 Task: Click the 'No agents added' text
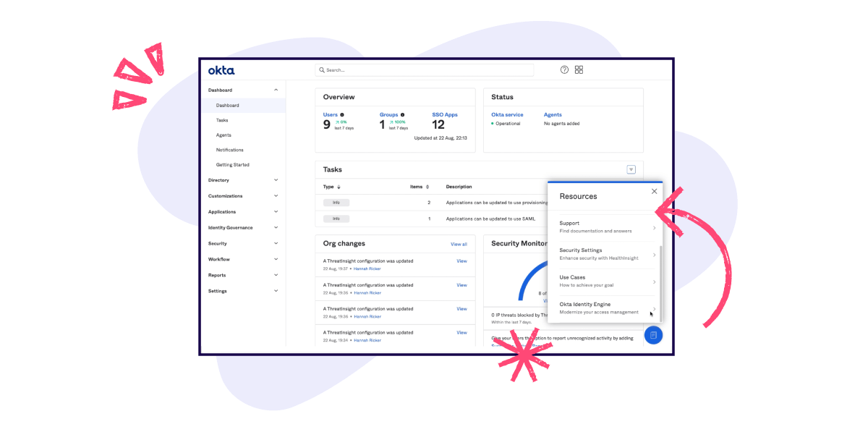pyautogui.click(x=561, y=124)
